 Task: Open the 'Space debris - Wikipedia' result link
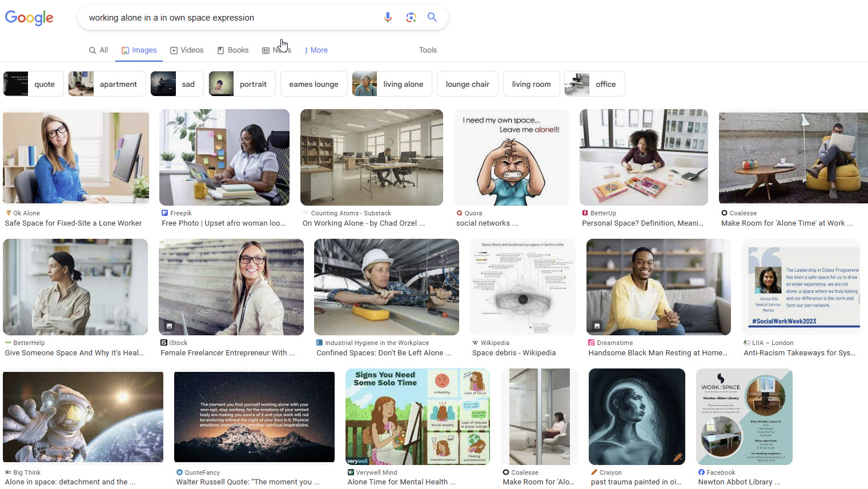(x=513, y=353)
